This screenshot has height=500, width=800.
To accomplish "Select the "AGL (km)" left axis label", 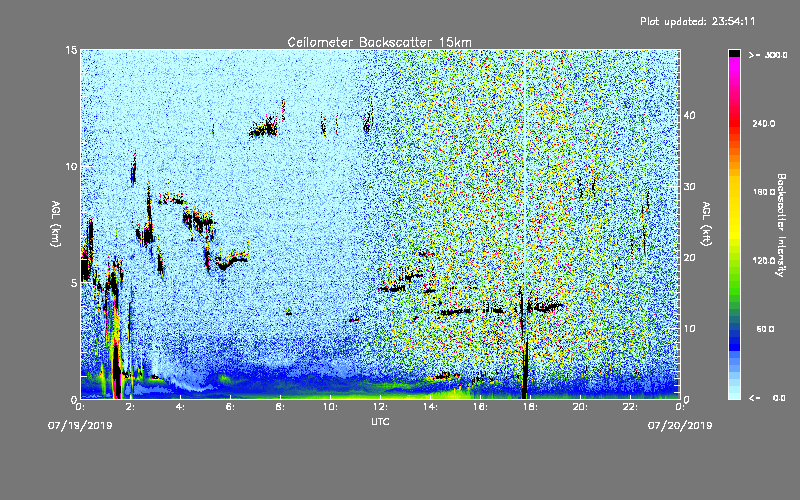I will tap(56, 223).
